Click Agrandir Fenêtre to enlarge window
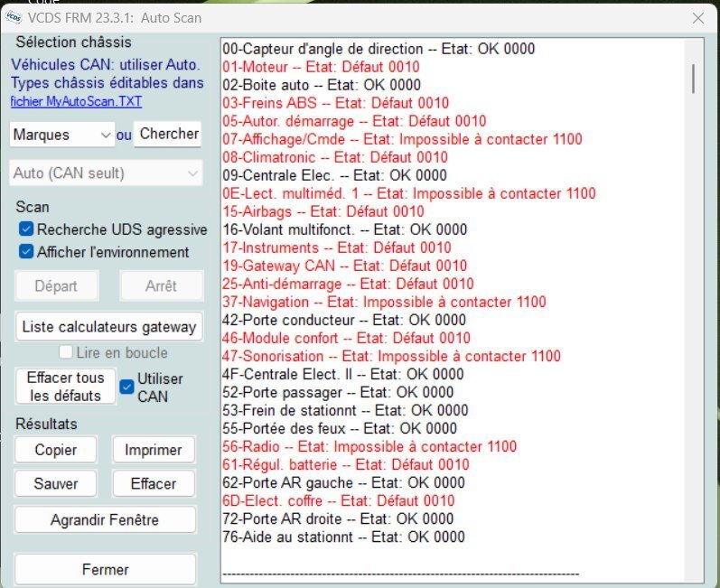720x588 pixels. pyautogui.click(x=105, y=519)
